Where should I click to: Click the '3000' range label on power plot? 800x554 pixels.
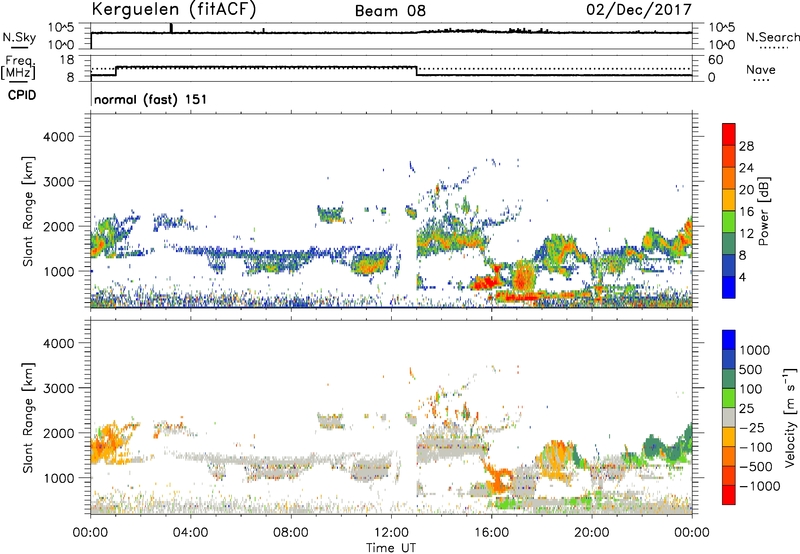58,182
